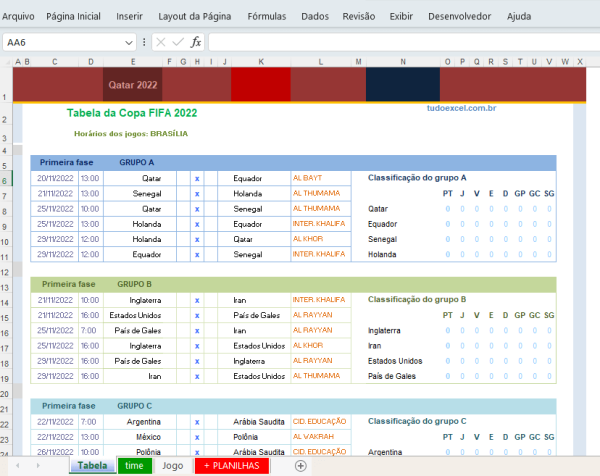This screenshot has width=600, height=476.
Task: Click the Confirm entry checkmark icon
Action: 178,42
